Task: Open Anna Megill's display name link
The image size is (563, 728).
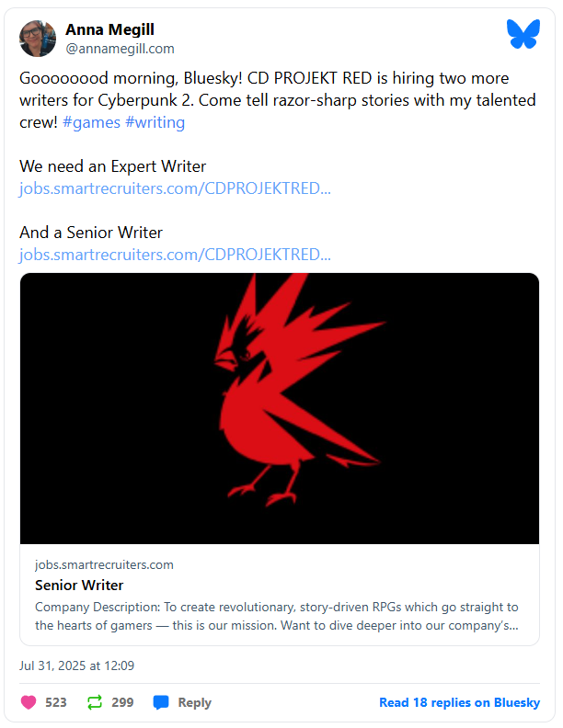Action: pyautogui.click(x=109, y=29)
